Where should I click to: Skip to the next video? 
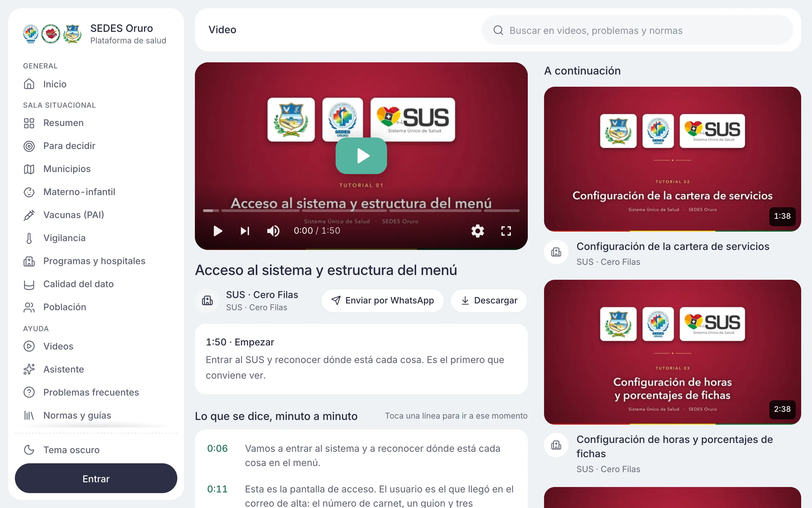245,231
